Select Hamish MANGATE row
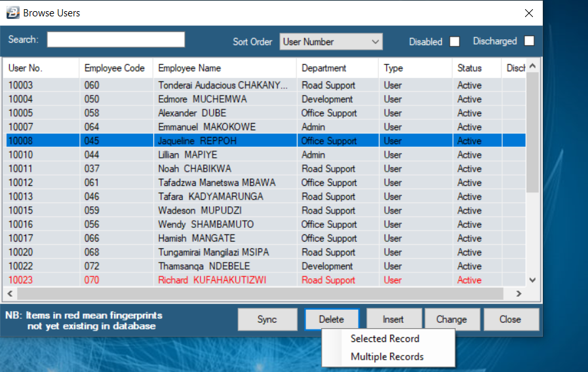 [x=264, y=238]
